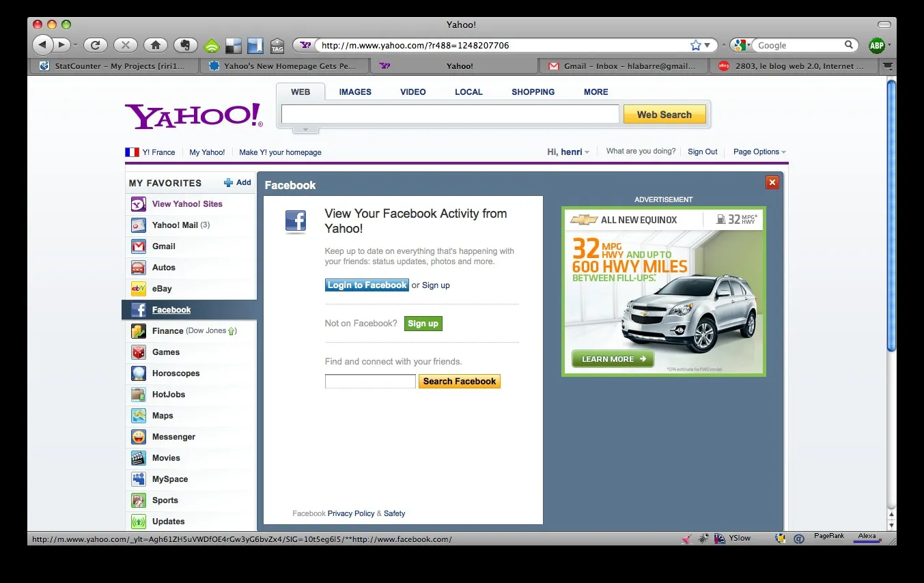Viewport: 924px width, 583px height.
Task: Switch to the Gmail - Inbox browser tab
Action: [624, 66]
